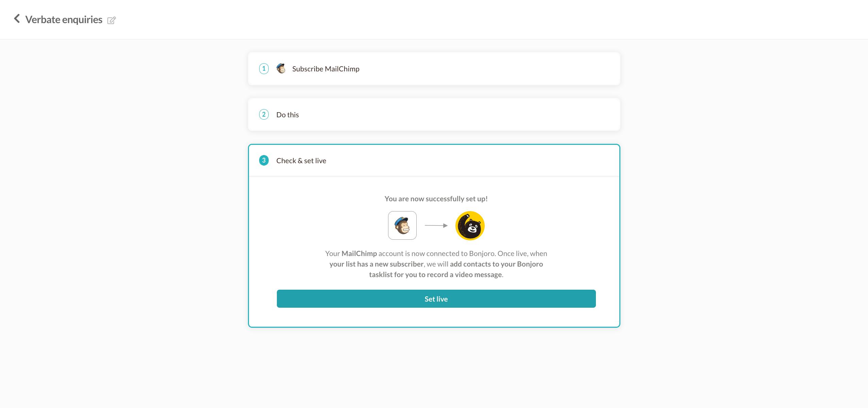
Task: Click the bold MailChimp word in description
Action: click(x=359, y=254)
